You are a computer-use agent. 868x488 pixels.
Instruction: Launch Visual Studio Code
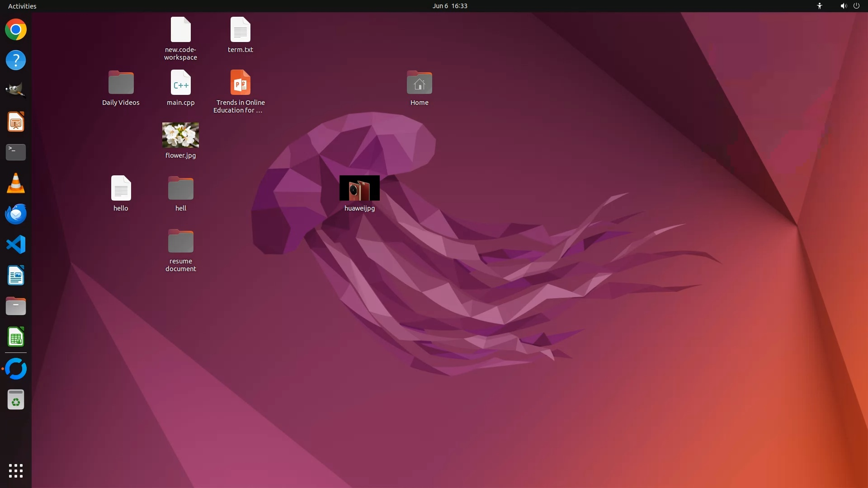(x=16, y=244)
